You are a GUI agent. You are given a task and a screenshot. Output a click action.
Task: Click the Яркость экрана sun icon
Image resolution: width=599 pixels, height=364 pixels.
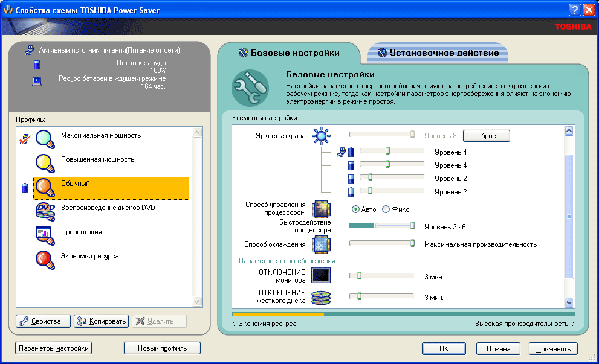click(321, 136)
